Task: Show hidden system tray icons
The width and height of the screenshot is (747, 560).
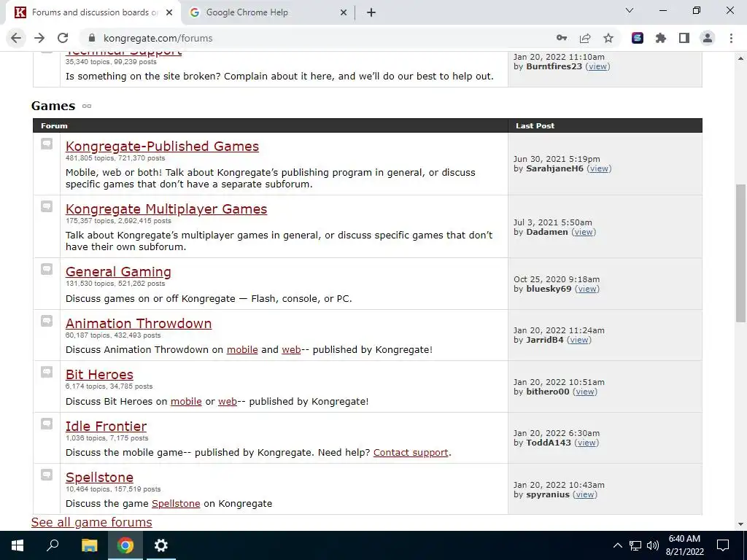Action: (x=617, y=545)
